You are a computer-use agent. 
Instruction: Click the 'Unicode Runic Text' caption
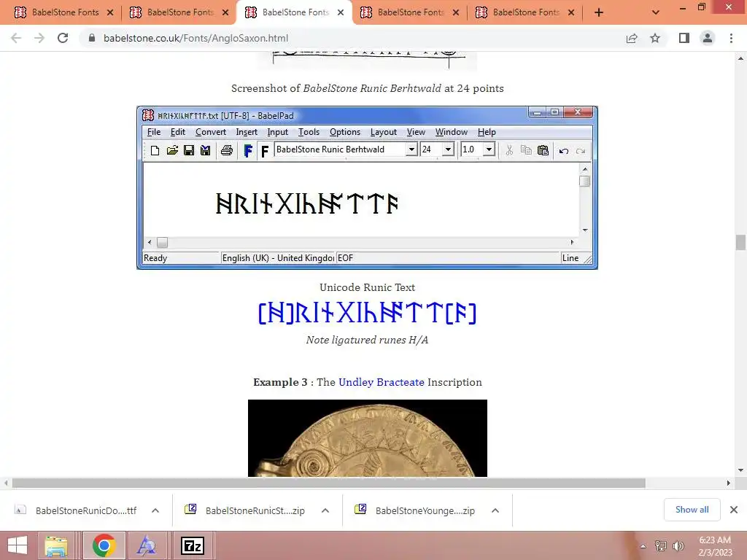[x=368, y=287]
